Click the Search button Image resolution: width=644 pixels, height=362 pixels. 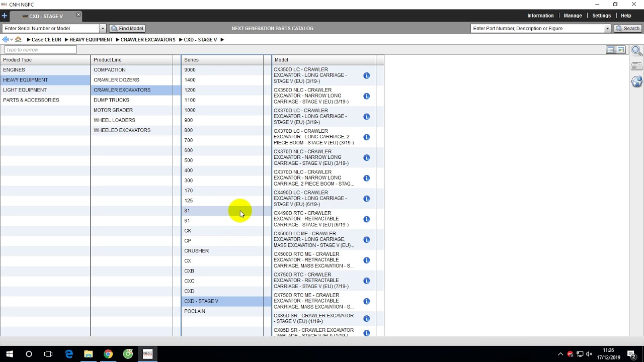coord(627,29)
